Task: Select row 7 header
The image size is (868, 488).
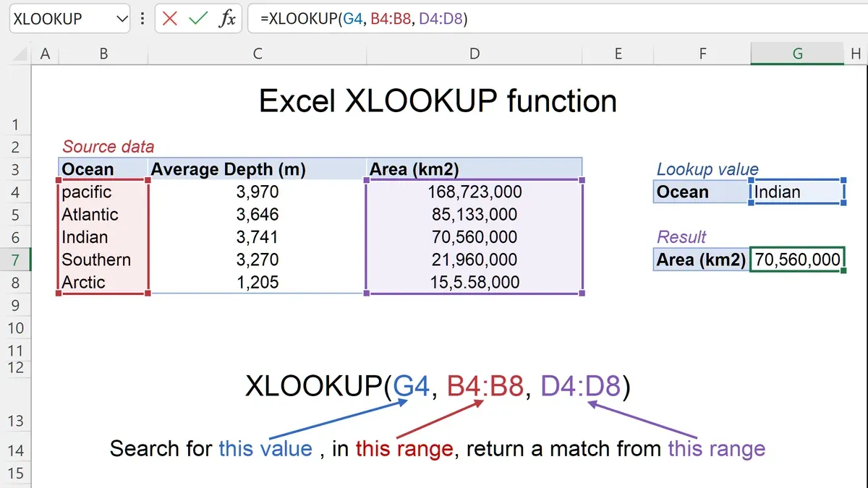Action: click(x=15, y=260)
